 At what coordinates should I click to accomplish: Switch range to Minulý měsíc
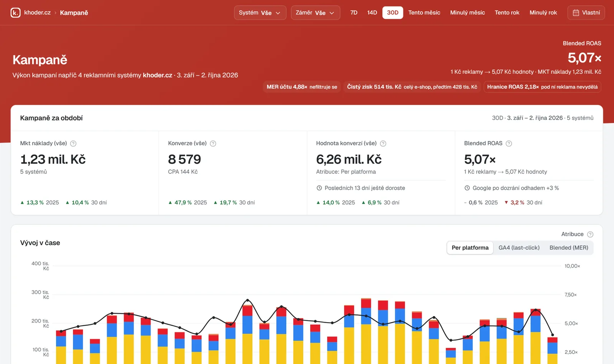[467, 13]
